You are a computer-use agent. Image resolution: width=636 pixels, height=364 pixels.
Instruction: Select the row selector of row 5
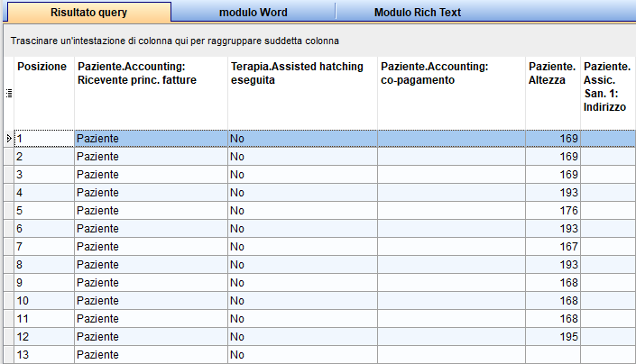[9, 211]
